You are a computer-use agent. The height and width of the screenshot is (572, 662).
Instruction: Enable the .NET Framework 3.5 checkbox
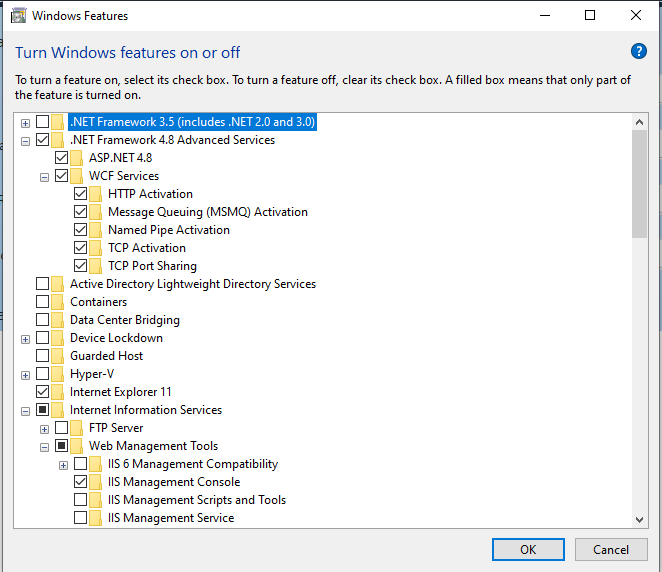coord(42,122)
